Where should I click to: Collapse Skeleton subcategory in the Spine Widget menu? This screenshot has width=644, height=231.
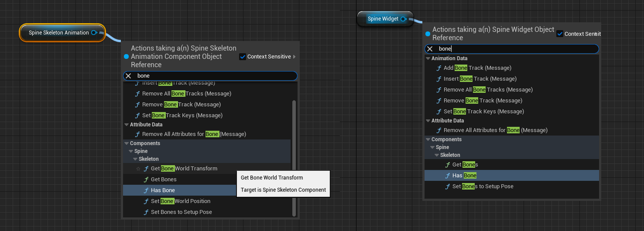436,155
